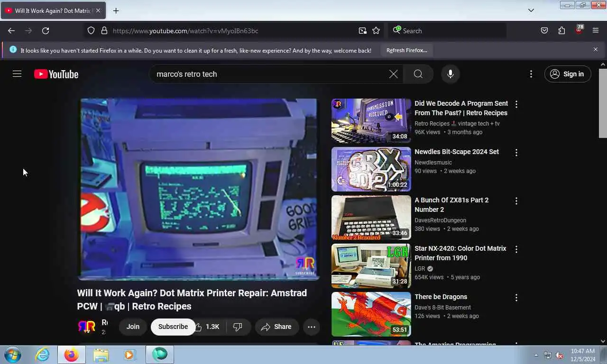
Task: Play the Amstrad PCW video in the player
Action: (198, 189)
